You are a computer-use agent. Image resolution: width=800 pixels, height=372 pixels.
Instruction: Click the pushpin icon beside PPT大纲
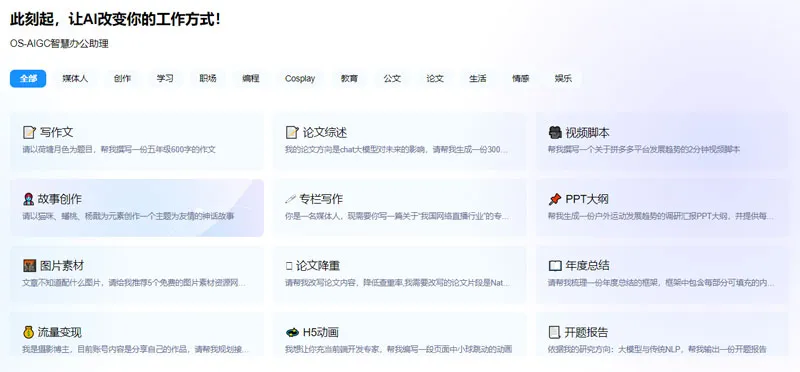[x=555, y=199]
